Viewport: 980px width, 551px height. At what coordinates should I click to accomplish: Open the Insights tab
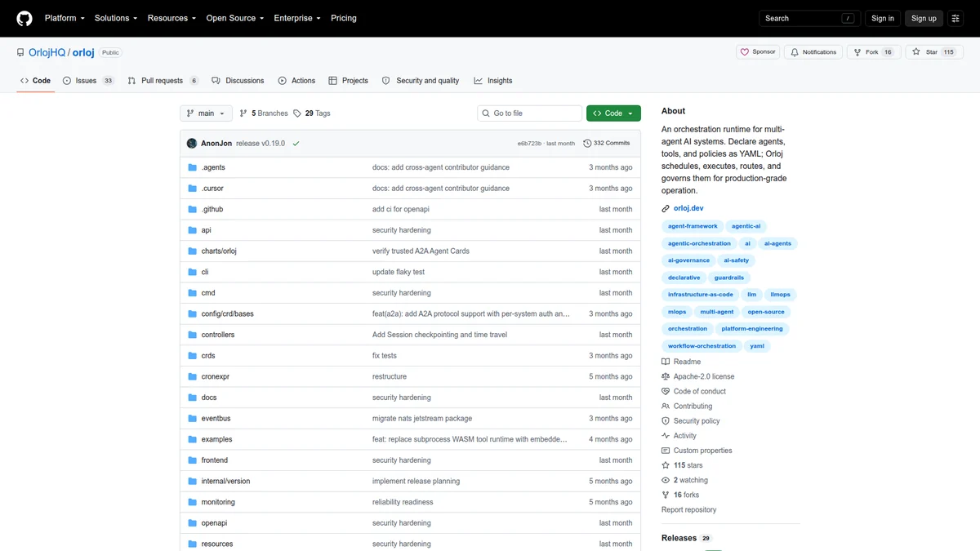pyautogui.click(x=493, y=81)
